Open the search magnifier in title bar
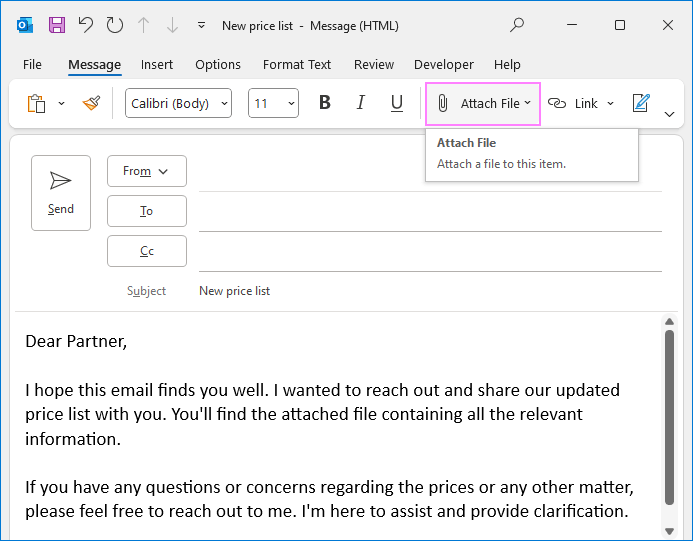The image size is (693, 541). tap(517, 25)
